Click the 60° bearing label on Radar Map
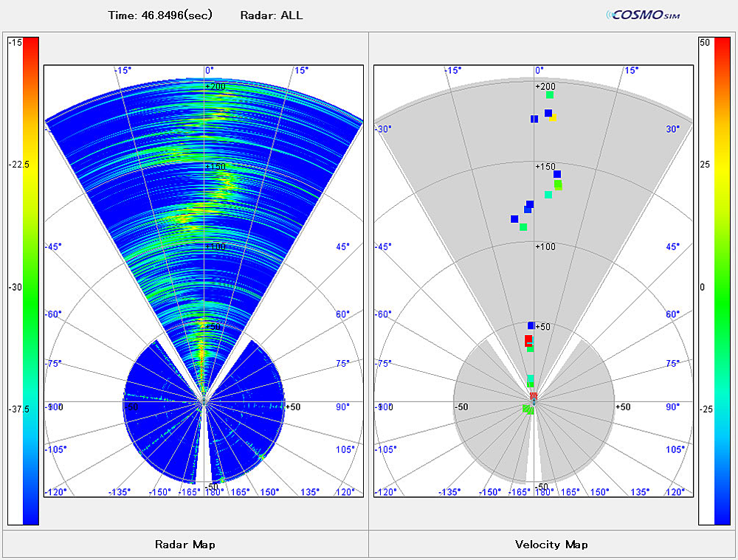This screenshot has height=560, width=738. click(343, 314)
